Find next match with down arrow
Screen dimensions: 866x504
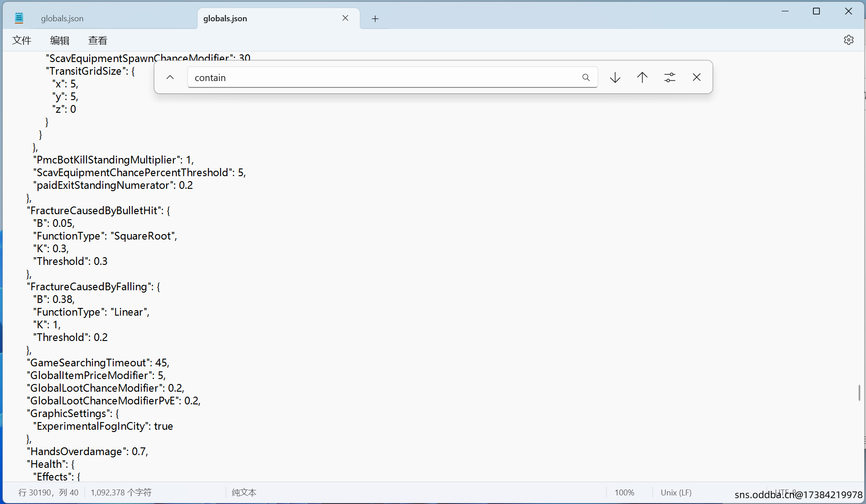point(615,77)
